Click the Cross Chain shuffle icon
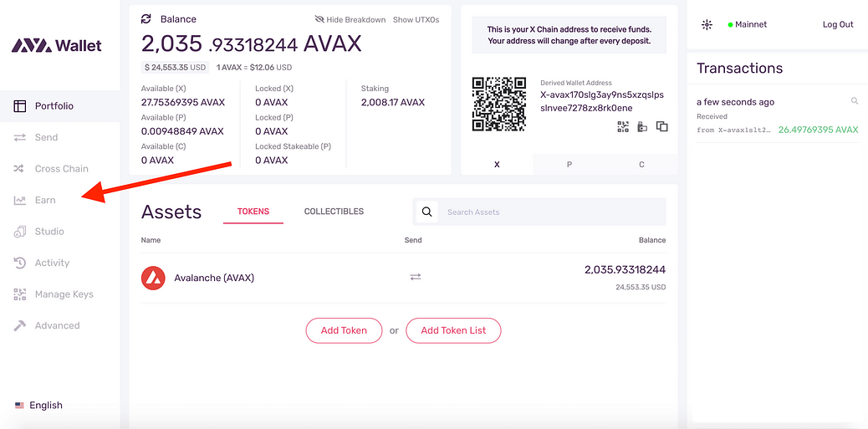 pos(20,169)
